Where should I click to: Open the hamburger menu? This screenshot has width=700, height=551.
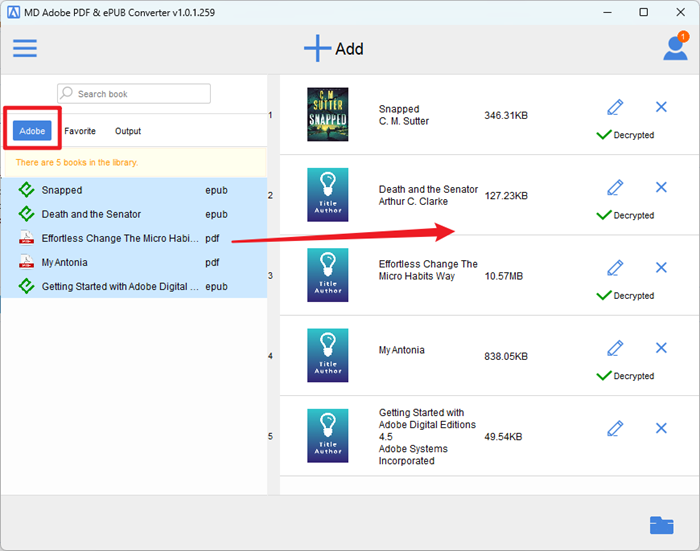25,48
